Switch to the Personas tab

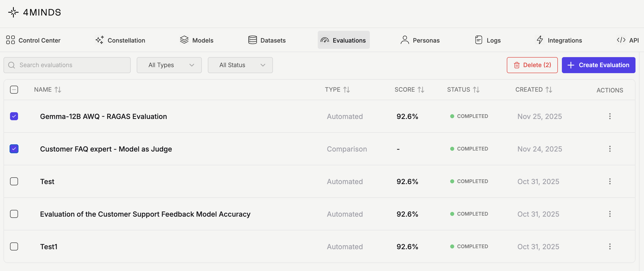420,40
